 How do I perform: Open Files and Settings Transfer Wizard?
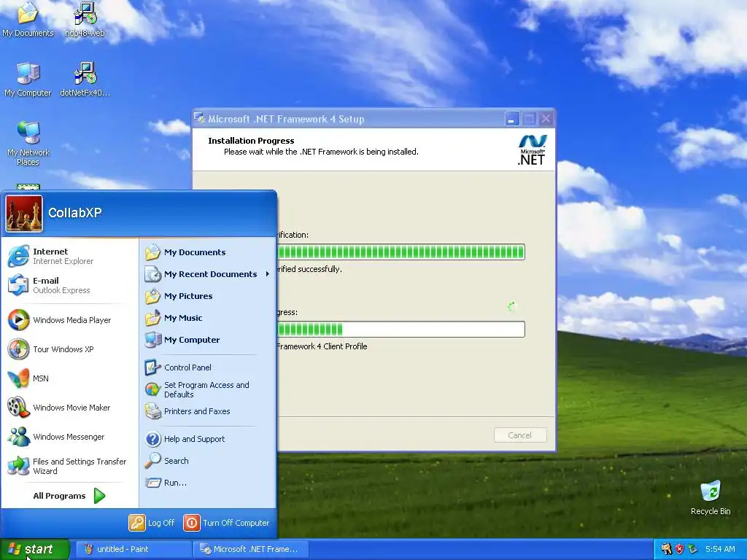[70, 466]
